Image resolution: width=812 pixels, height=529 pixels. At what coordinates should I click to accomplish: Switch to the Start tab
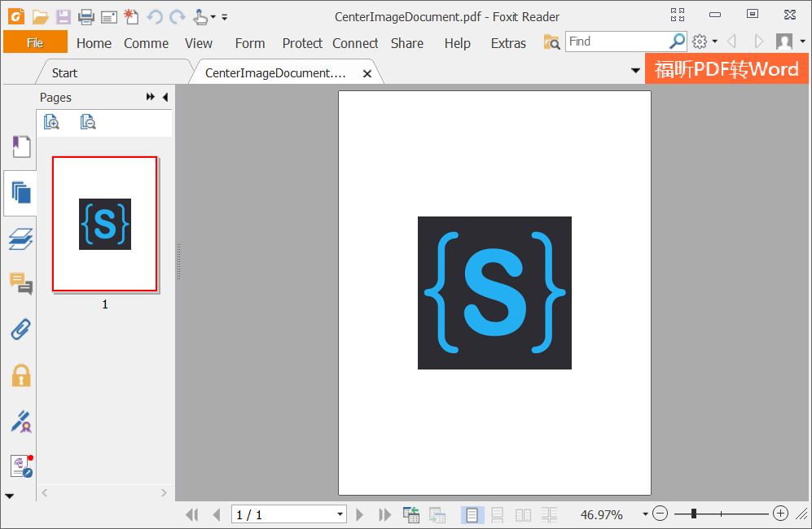[64, 73]
